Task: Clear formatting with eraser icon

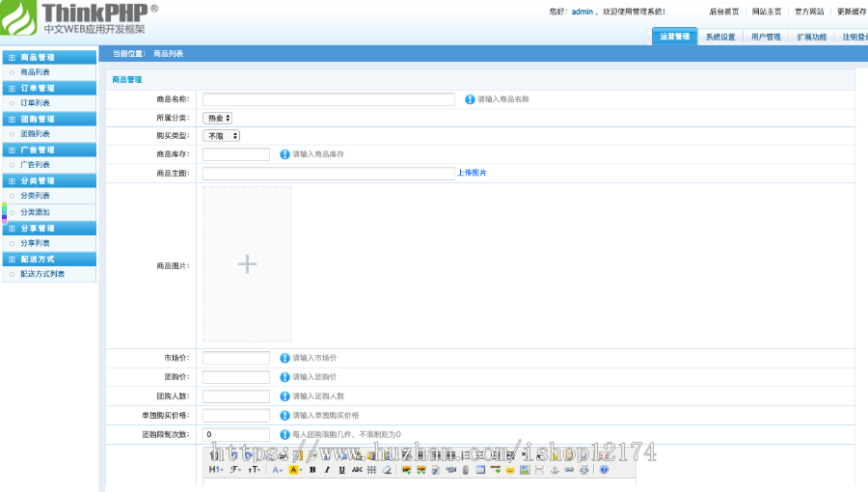Action: pyautogui.click(x=387, y=470)
